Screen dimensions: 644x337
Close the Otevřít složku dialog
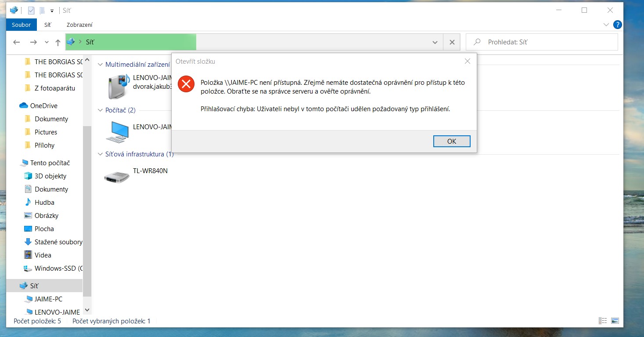click(468, 62)
